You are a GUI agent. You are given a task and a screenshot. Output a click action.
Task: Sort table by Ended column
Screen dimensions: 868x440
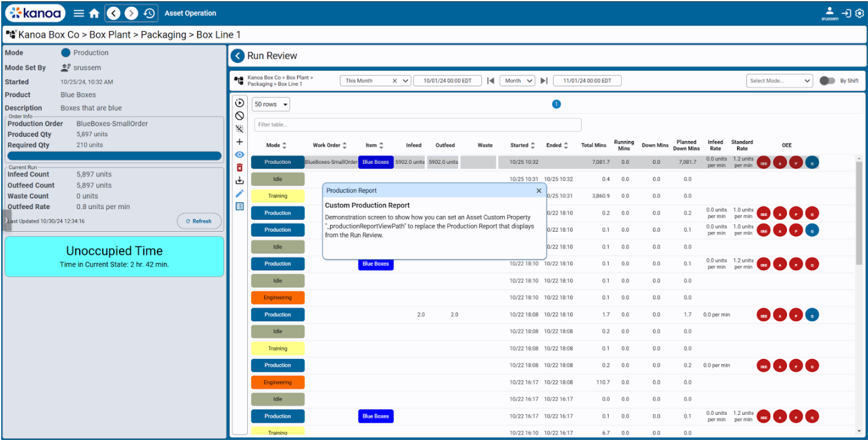[557, 145]
